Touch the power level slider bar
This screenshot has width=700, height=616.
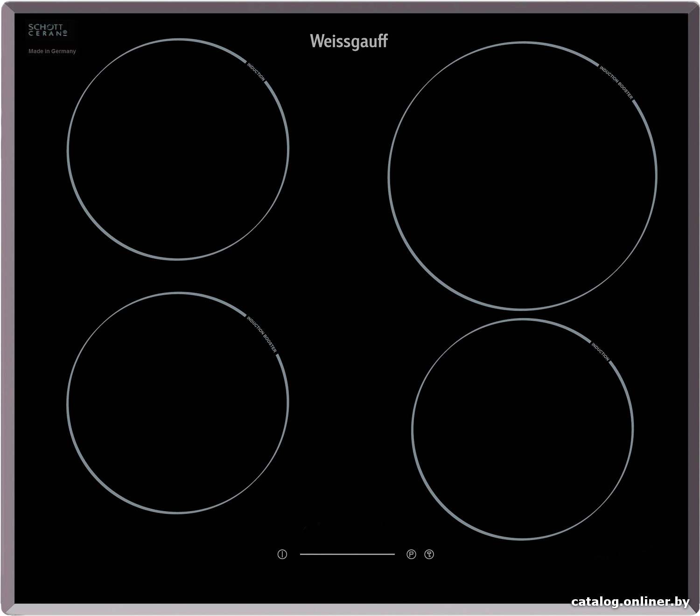347,554
